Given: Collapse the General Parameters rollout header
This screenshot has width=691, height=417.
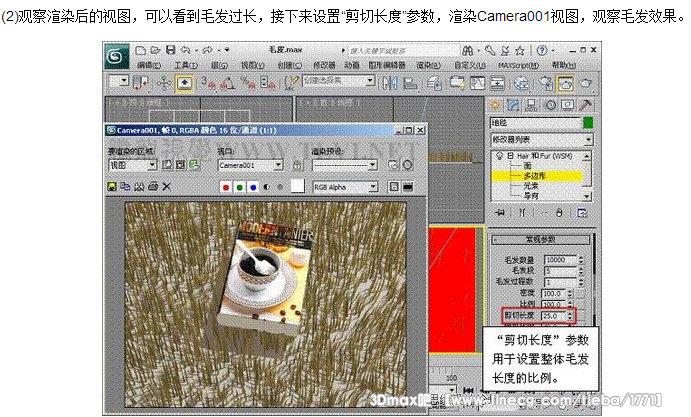Looking at the screenshot, I should pos(540,239).
